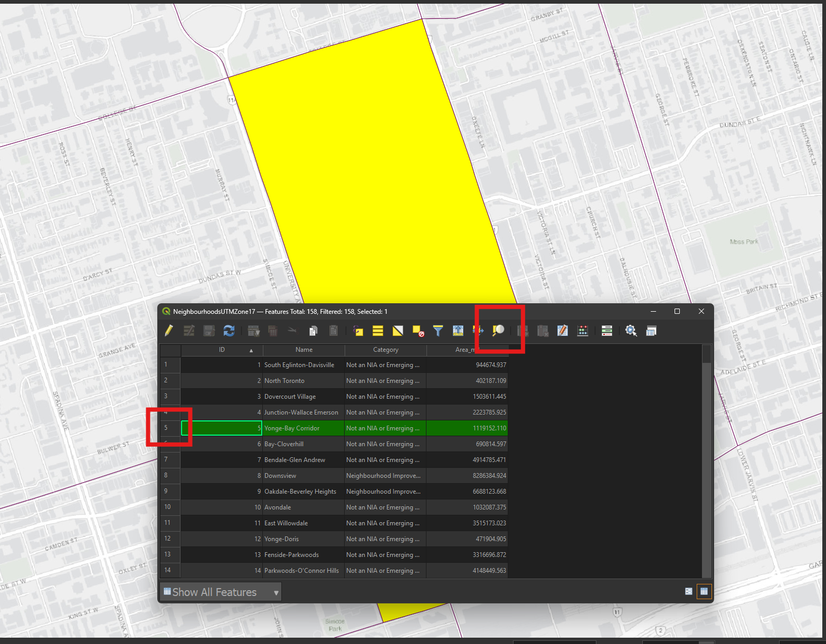Select row 8 using its row header

tap(170, 476)
